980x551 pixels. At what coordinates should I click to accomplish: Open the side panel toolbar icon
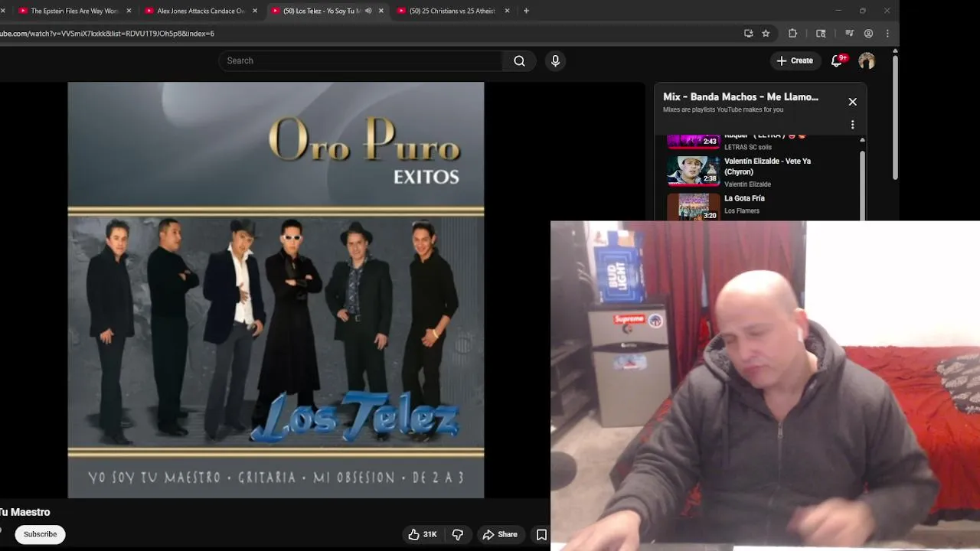(821, 34)
